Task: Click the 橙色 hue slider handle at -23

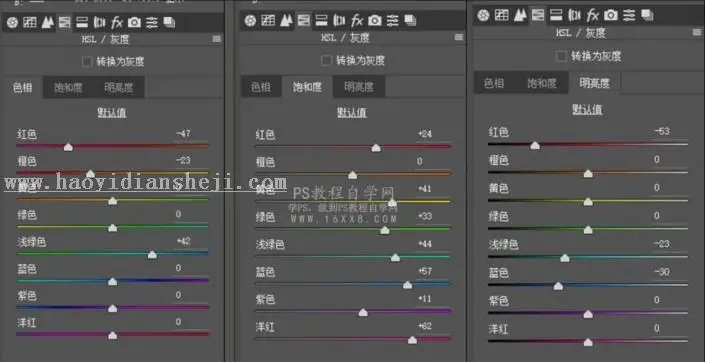Action: [90, 174]
